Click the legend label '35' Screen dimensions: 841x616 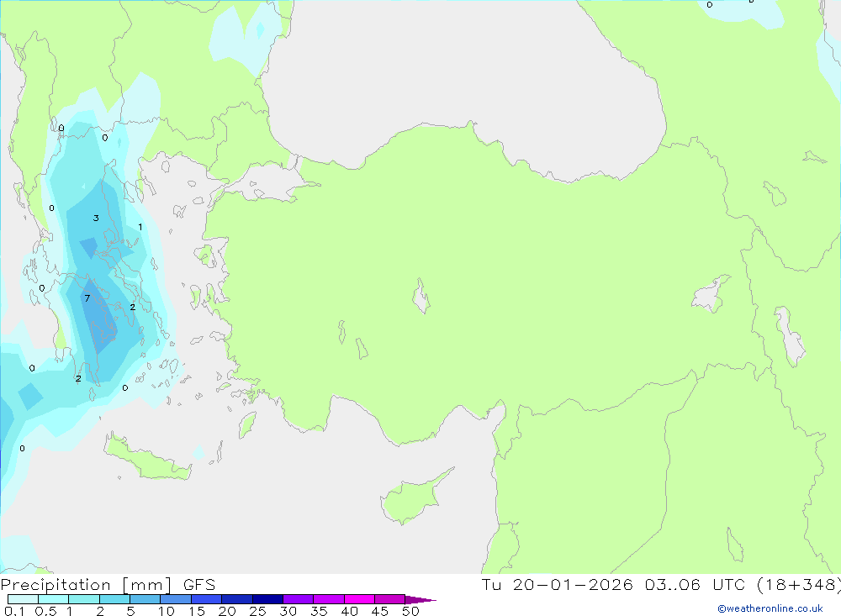[x=319, y=611]
